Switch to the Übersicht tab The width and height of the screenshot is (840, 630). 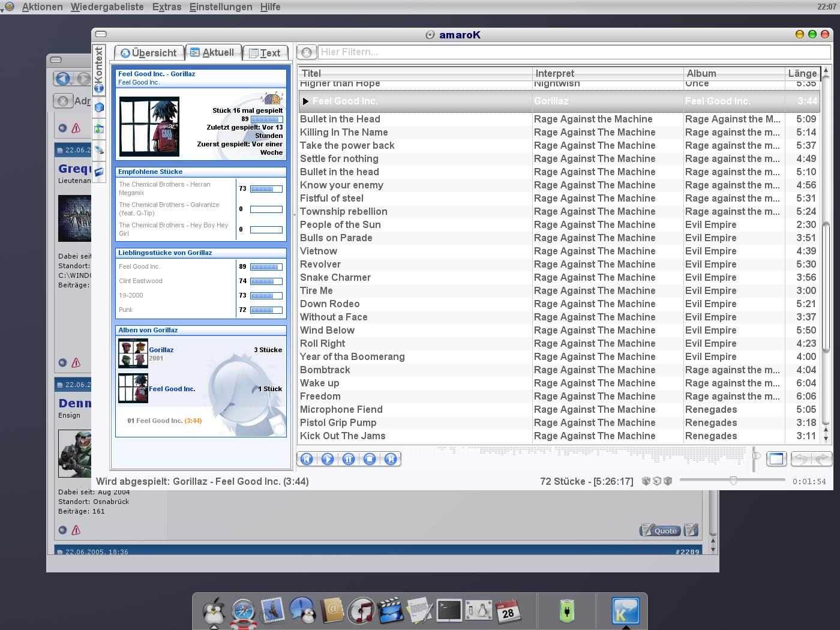coord(149,53)
